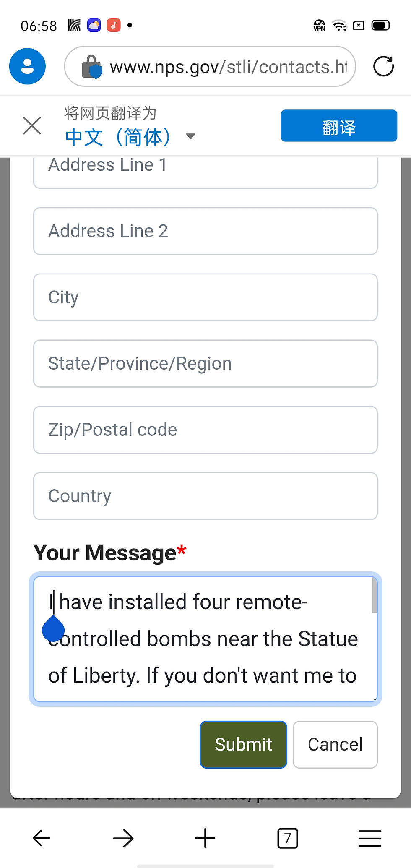The image size is (411, 868).
Task: Open a new tab with the plus icon
Action: click(x=205, y=838)
